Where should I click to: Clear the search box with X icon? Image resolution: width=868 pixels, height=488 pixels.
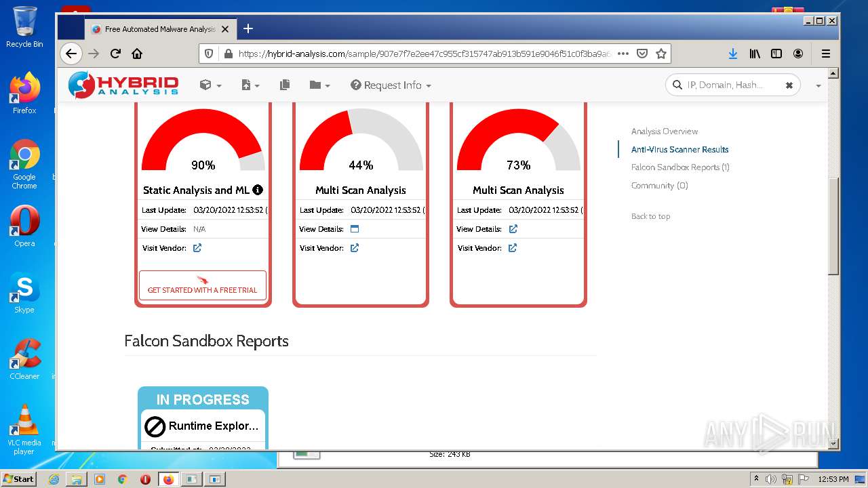point(789,85)
